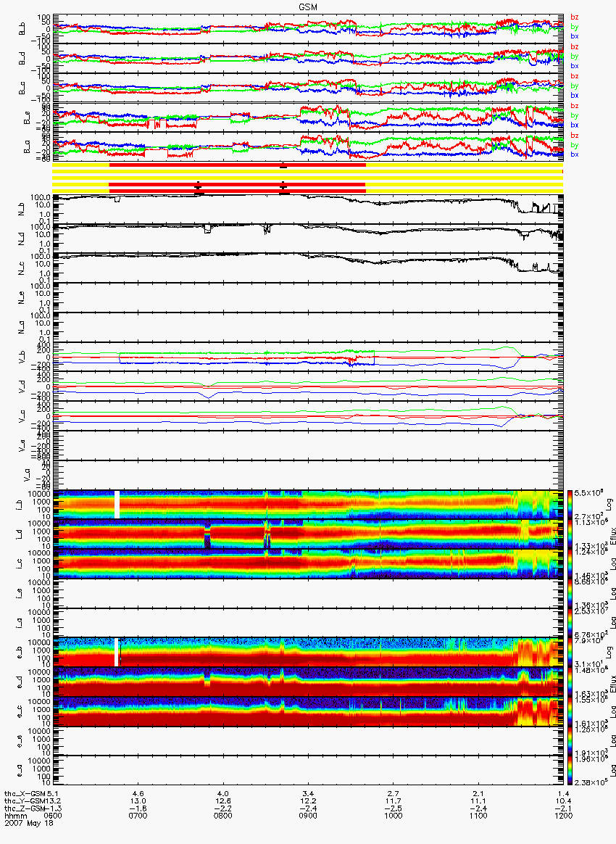Click the 1100 time tick label
Viewport: 616px width, 844px height.
pyautogui.click(x=478, y=816)
